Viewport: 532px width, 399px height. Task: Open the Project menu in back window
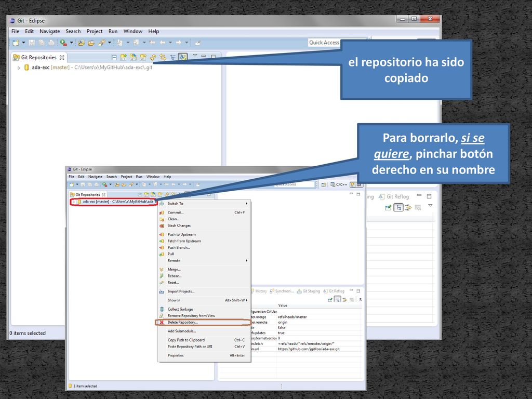(x=95, y=32)
